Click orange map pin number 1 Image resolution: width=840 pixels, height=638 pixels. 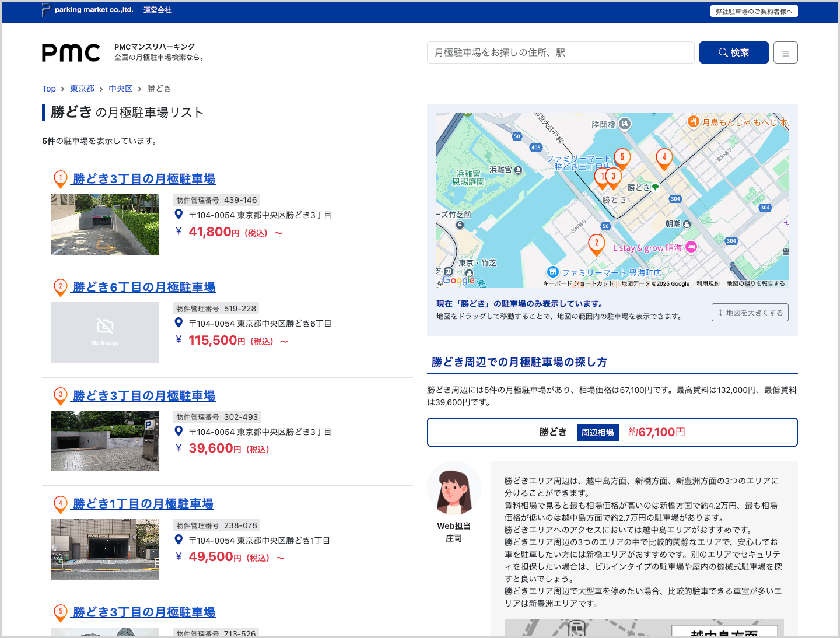click(x=601, y=178)
